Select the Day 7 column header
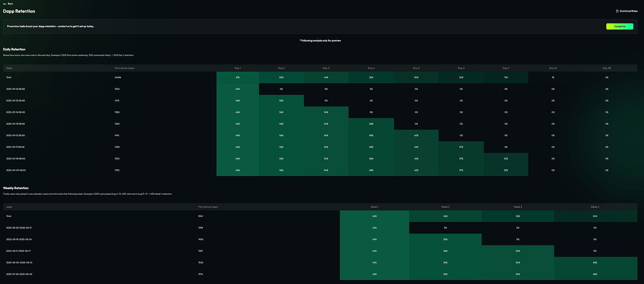This screenshot has width=644, height=284. 506,68
